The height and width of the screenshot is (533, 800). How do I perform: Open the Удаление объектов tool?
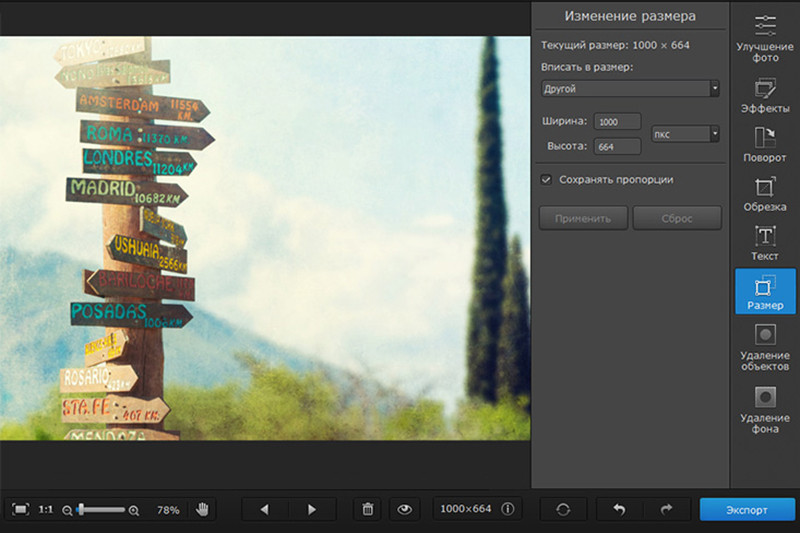765,348
